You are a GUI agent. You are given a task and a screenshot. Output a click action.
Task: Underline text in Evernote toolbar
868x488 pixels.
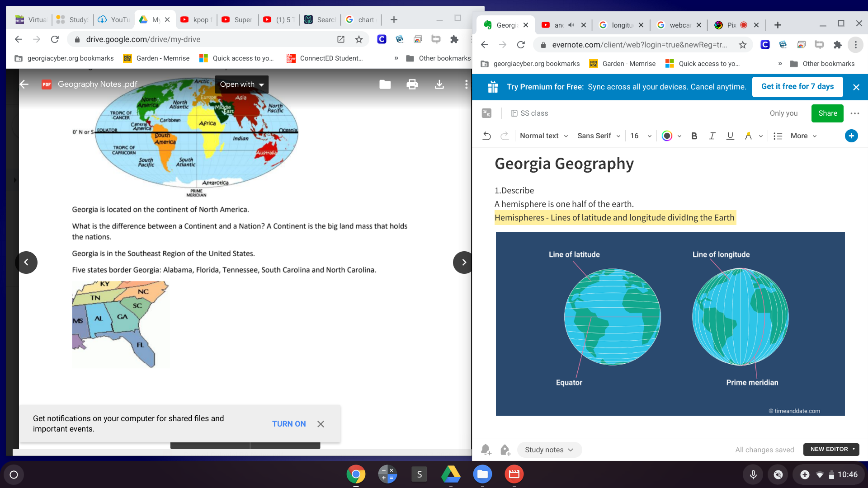point(730,136)
